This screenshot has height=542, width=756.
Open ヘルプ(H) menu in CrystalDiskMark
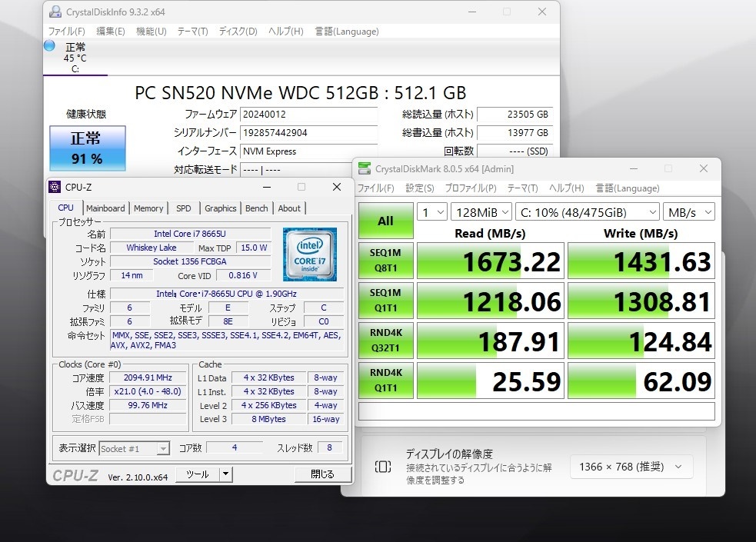click(x=567, y=188)
